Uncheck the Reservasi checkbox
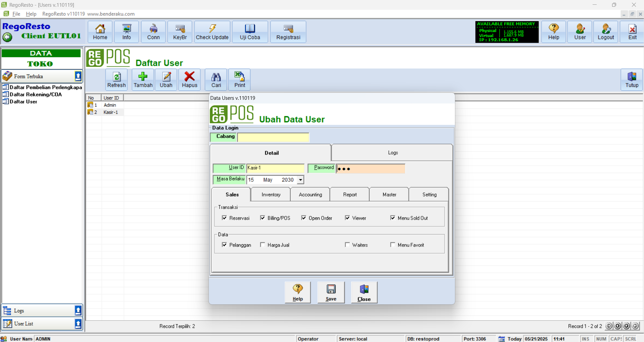The image size is (644, 342). click(x=224, y=218)
